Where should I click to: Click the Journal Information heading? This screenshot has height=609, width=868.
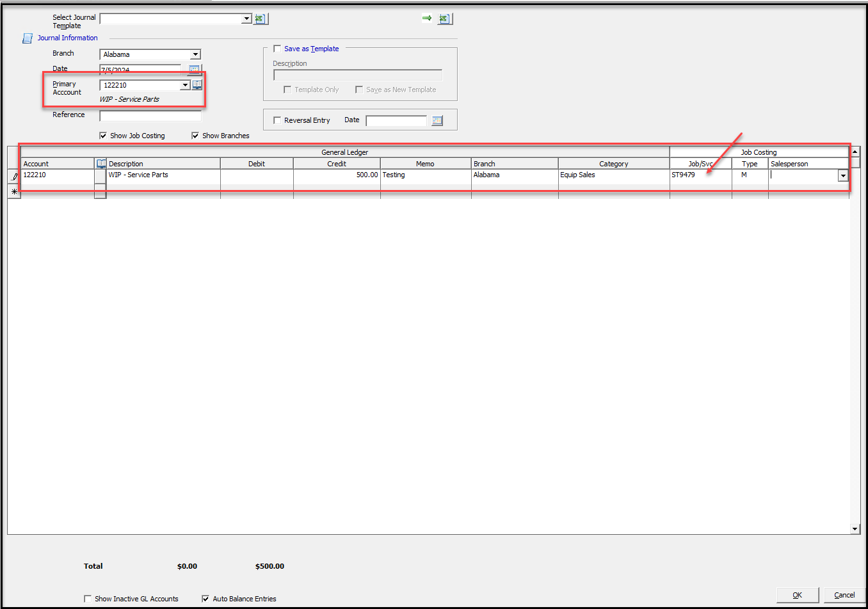click(x=67, y=38)
